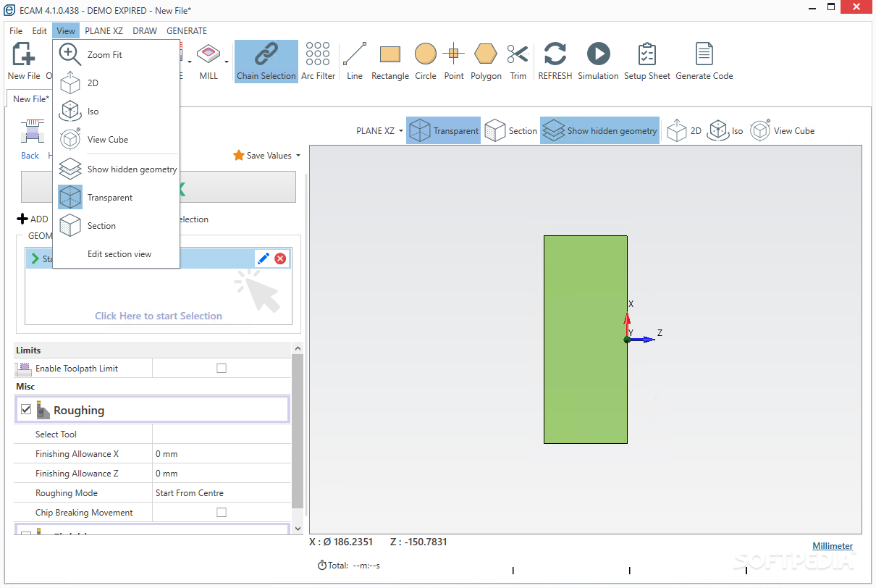Edit the geometry row with pencil icon
The image size is (876, 588).
tap(264, 259)
